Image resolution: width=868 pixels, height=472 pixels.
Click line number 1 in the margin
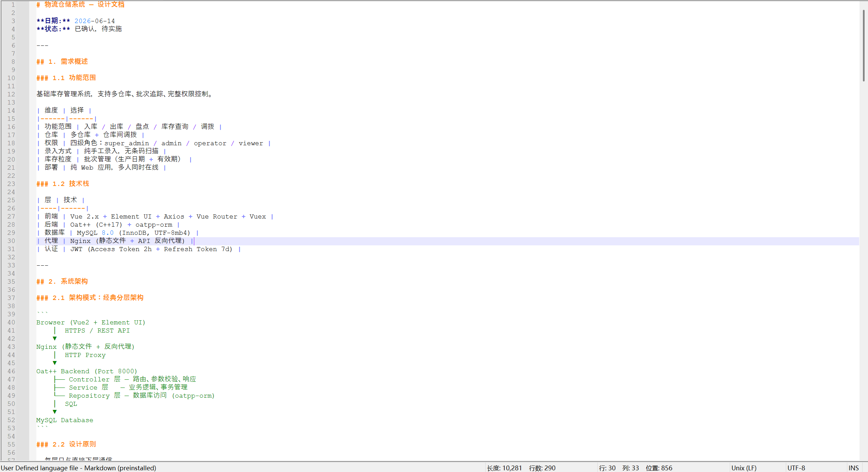click(x=13, y=5)
